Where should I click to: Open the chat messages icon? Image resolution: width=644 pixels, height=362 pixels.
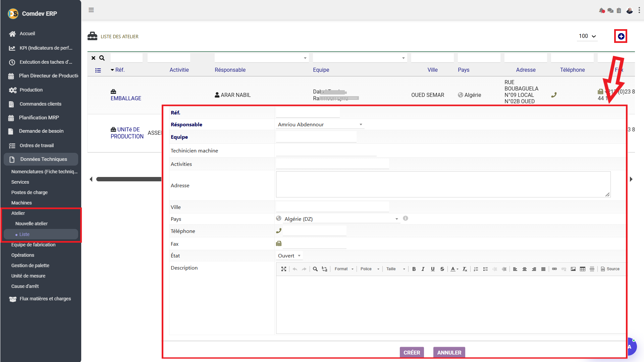click(x=610, y=11)
